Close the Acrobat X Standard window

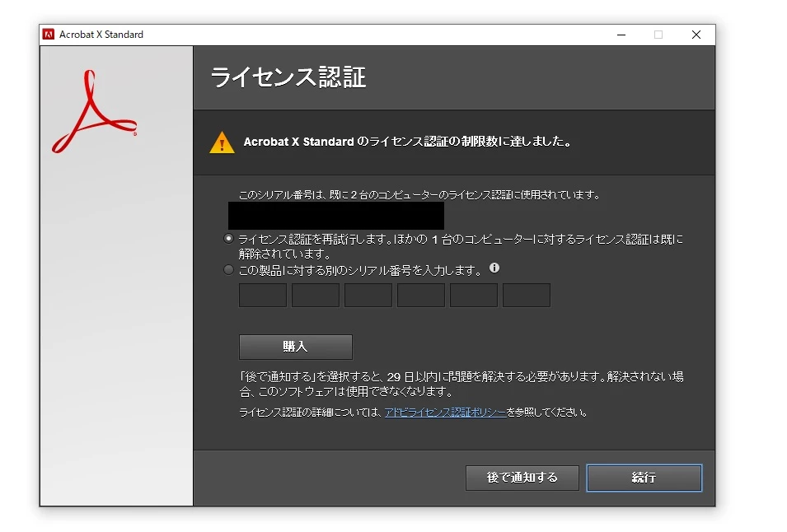pyautogui.click(x=696, y=35)
